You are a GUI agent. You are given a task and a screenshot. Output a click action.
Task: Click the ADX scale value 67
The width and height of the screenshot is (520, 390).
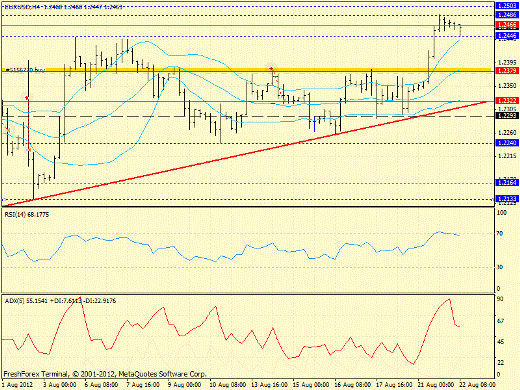500,321
